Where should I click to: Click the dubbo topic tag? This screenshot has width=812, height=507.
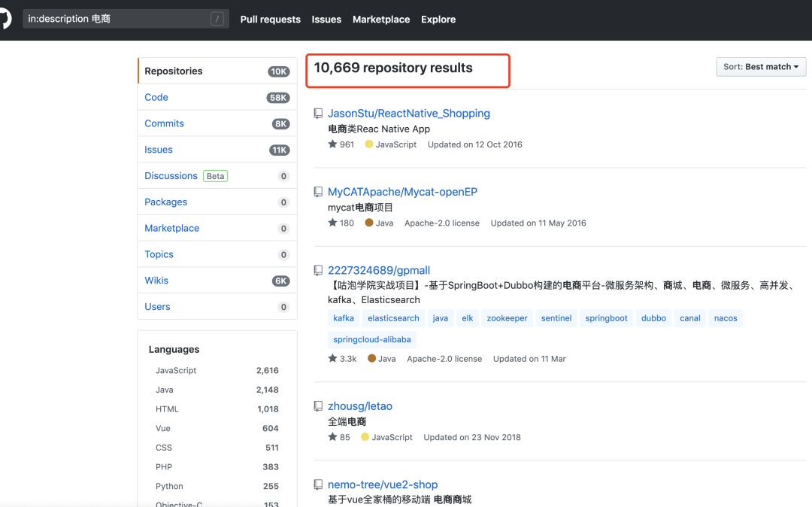[653, 318]
